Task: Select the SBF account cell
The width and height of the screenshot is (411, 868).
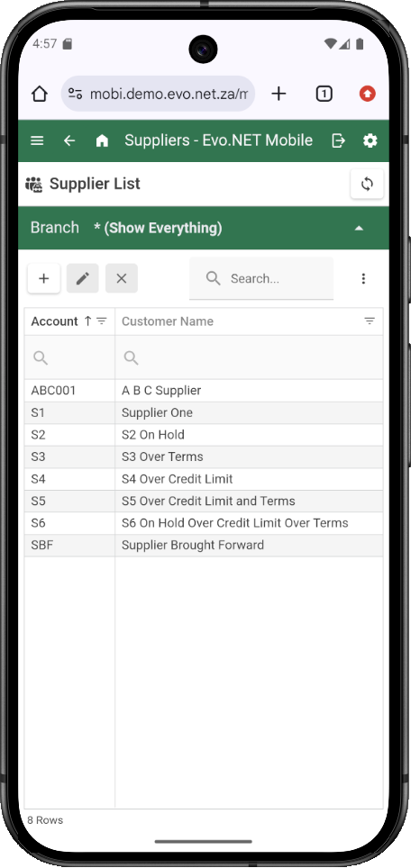Action: pos(69,546)
